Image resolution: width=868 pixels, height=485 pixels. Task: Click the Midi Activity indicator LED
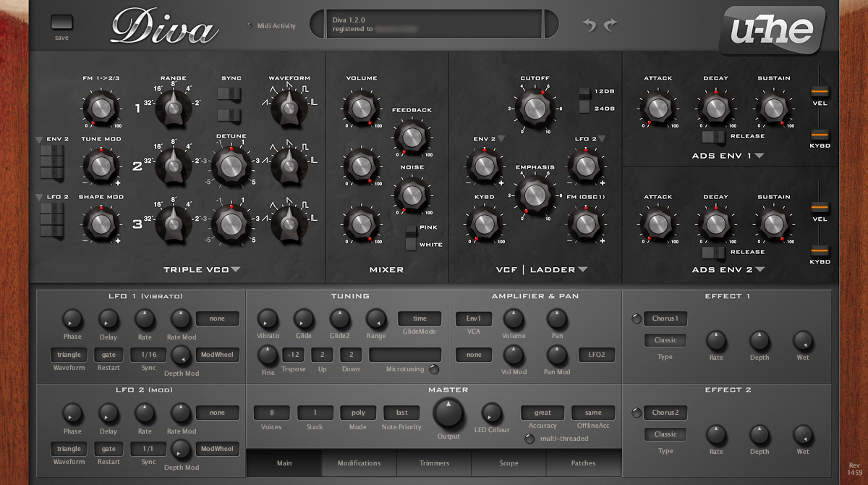click(250, 26)
